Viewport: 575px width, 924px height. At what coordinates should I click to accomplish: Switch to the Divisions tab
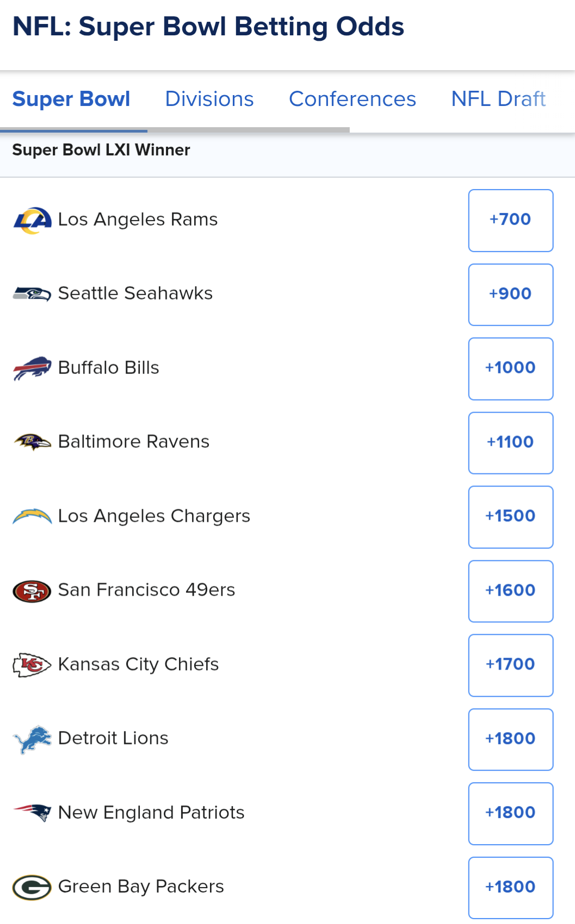tap(209, 99)
